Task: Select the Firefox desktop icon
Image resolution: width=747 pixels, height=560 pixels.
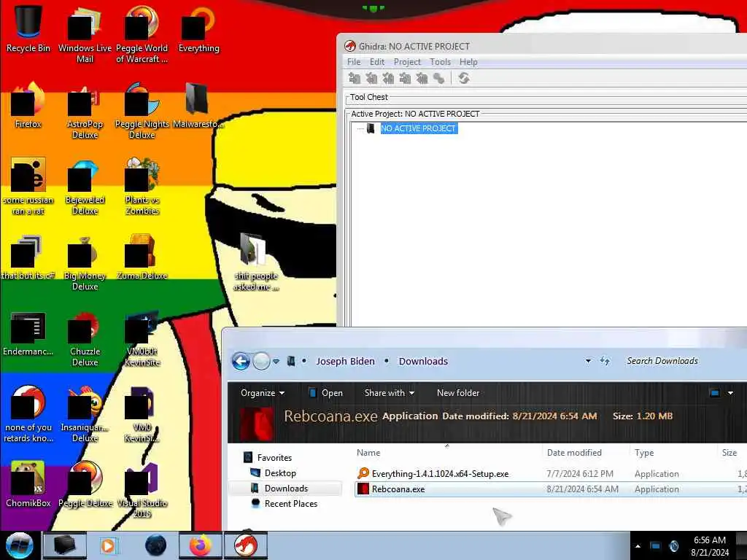Action: coord(28,105)
